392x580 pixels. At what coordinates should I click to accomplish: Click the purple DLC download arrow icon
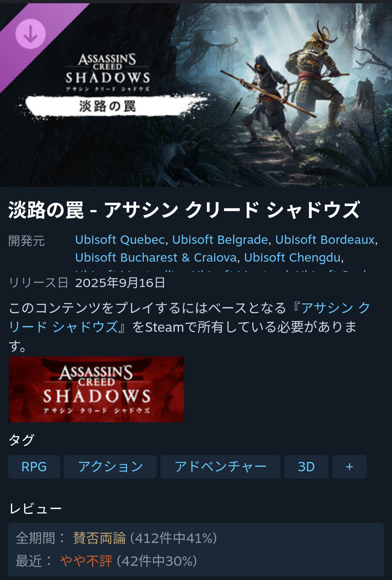point(30,34)
